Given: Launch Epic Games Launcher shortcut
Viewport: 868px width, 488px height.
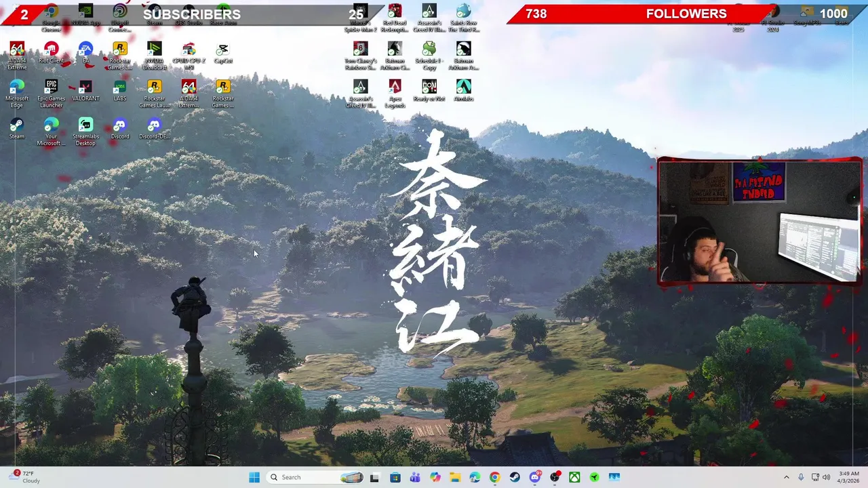Looking at the screenshot, I should point(51,94).
